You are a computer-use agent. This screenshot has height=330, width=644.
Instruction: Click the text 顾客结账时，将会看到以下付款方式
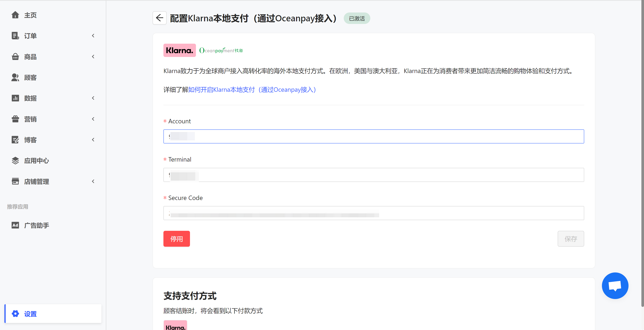(213, 311)
